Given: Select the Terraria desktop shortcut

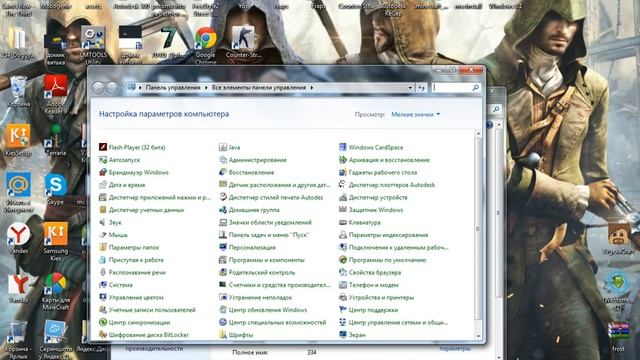Looking at the screenshot, I should pyautogui.click(x=56, y=140).
